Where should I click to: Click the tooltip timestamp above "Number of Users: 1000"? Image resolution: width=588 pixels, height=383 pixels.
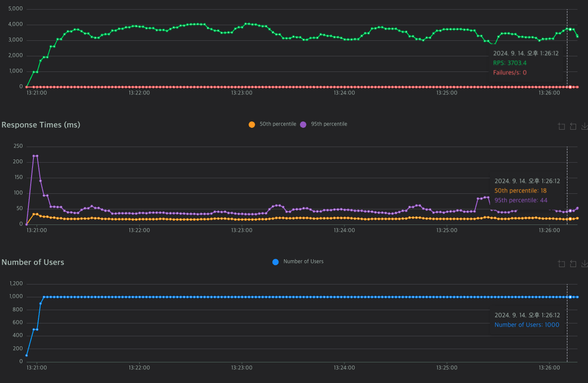pos(527,315)
